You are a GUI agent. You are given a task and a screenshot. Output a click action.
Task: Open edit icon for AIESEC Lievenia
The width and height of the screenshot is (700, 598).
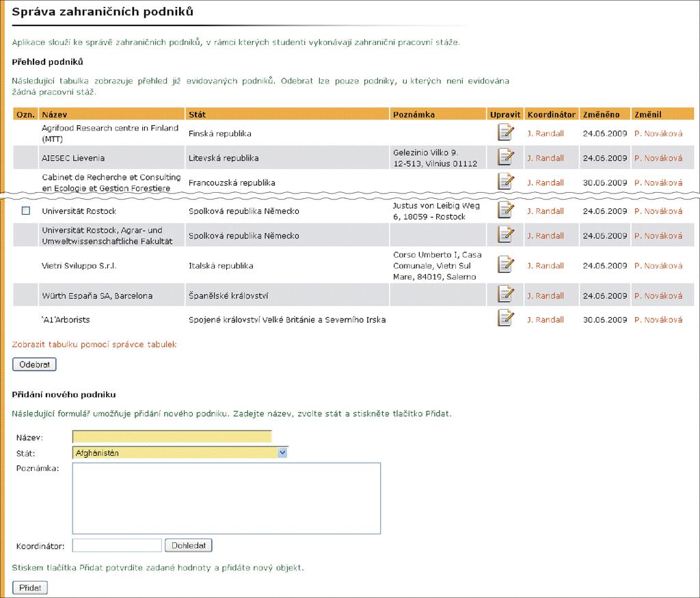point(505,157)
